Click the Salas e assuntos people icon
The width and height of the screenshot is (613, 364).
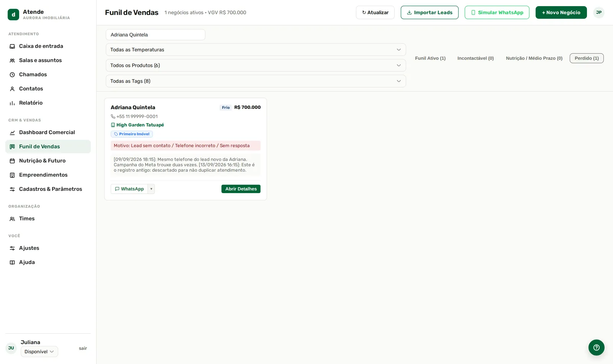coord(12,61)
